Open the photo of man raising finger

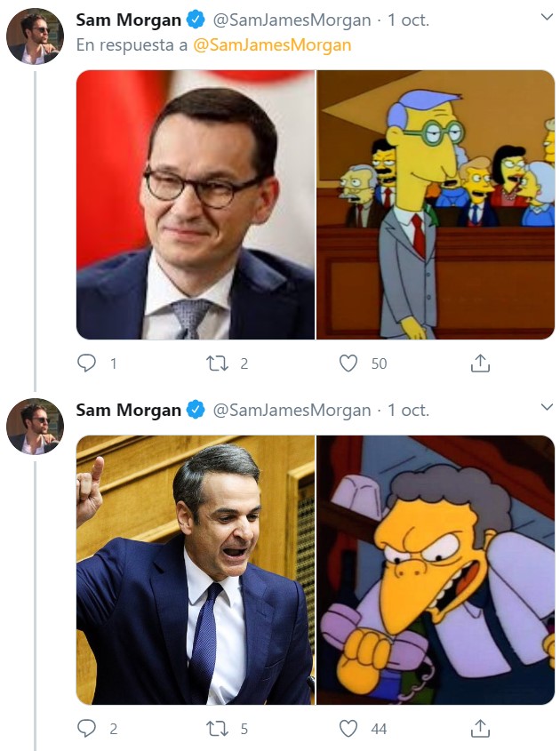(x=196, y=570)
